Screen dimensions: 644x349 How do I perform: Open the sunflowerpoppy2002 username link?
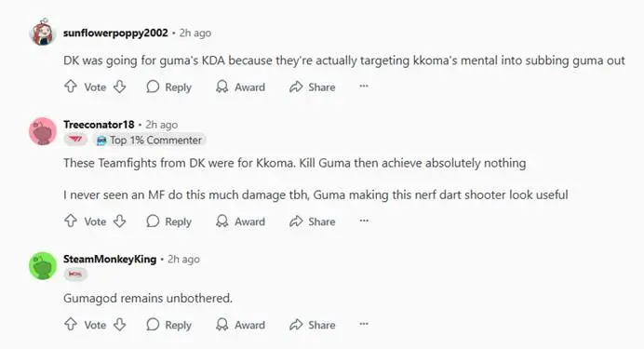tap(115, 33)
